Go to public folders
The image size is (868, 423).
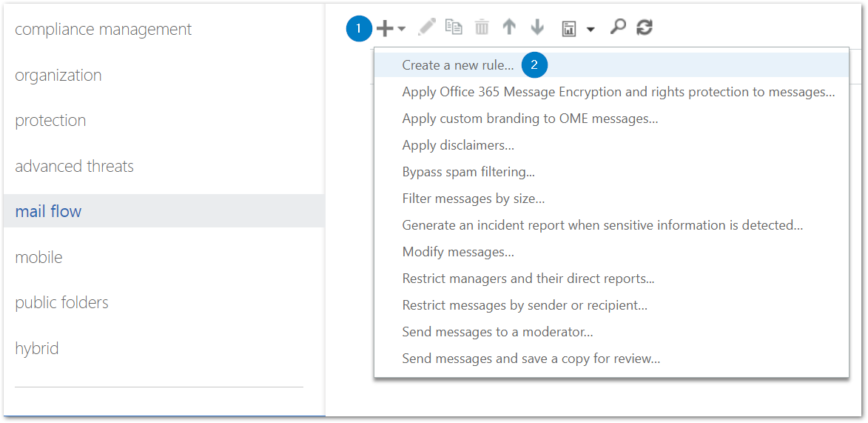62,303
